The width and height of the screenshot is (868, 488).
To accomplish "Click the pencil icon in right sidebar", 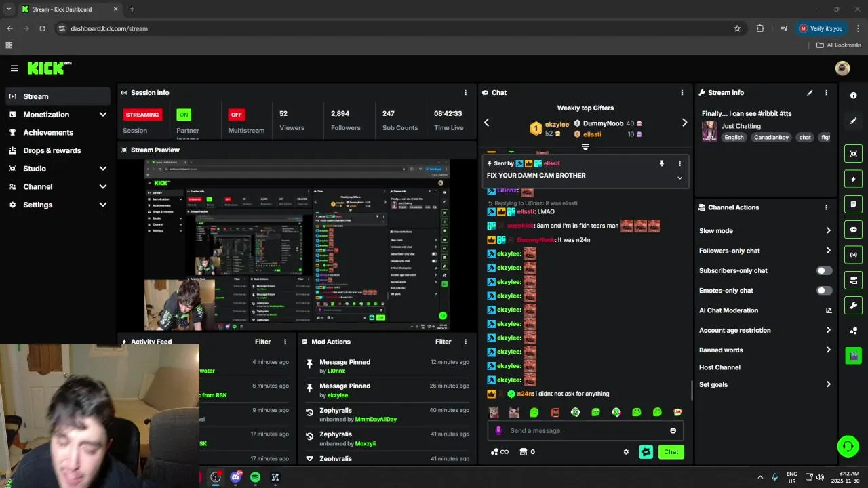I will (853, 121).
